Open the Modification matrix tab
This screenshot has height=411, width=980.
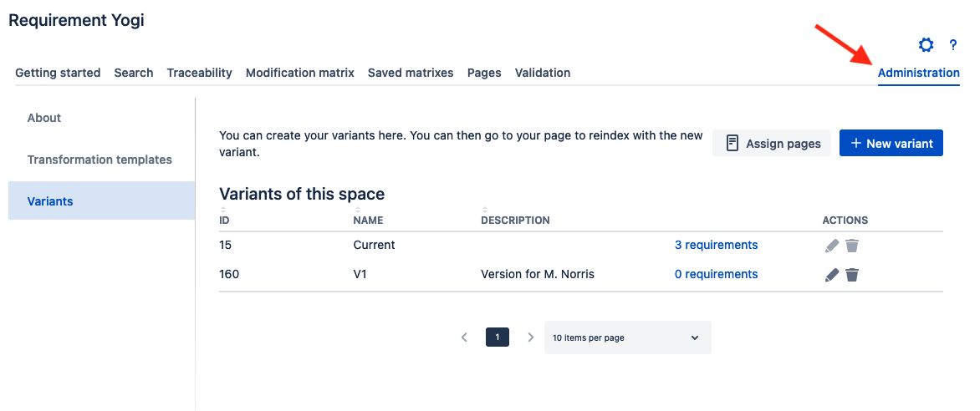[x=300, y=73]
